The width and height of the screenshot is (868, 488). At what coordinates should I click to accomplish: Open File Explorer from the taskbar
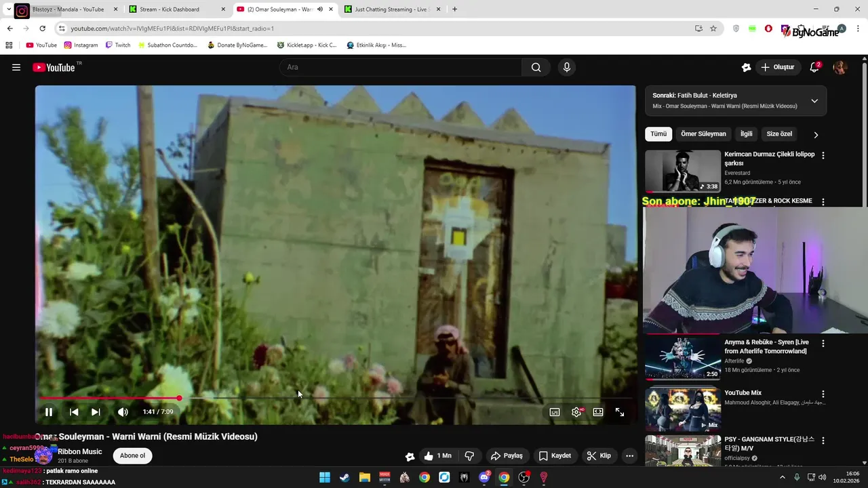click(364, 477)
